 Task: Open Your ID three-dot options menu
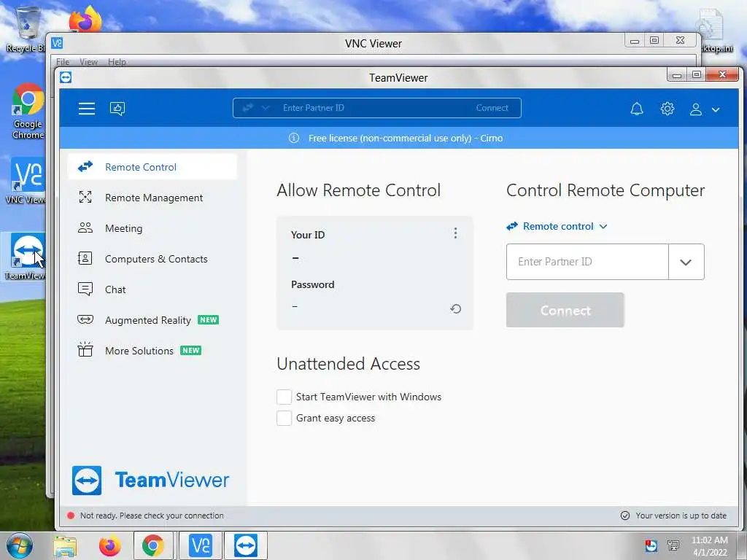click(455, 233)
